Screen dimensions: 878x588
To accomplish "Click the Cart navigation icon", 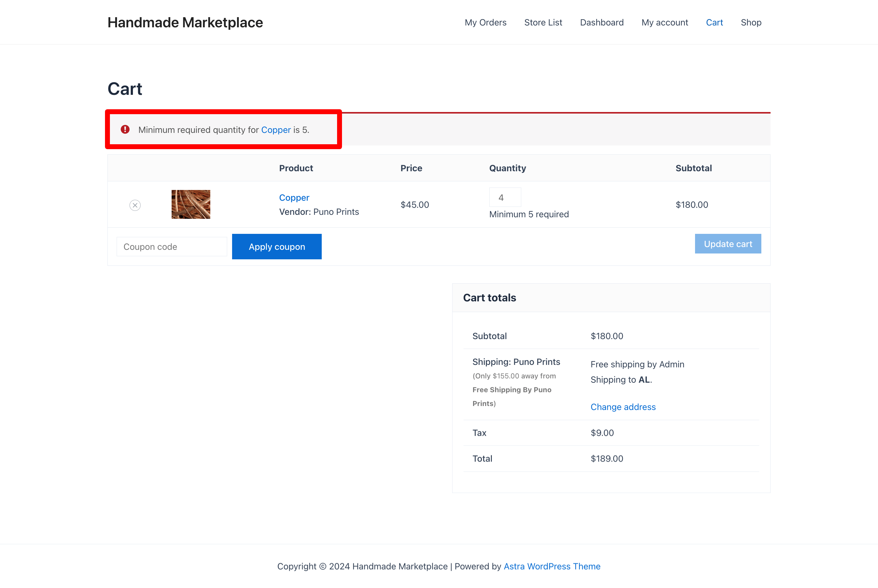I will 715,22.
